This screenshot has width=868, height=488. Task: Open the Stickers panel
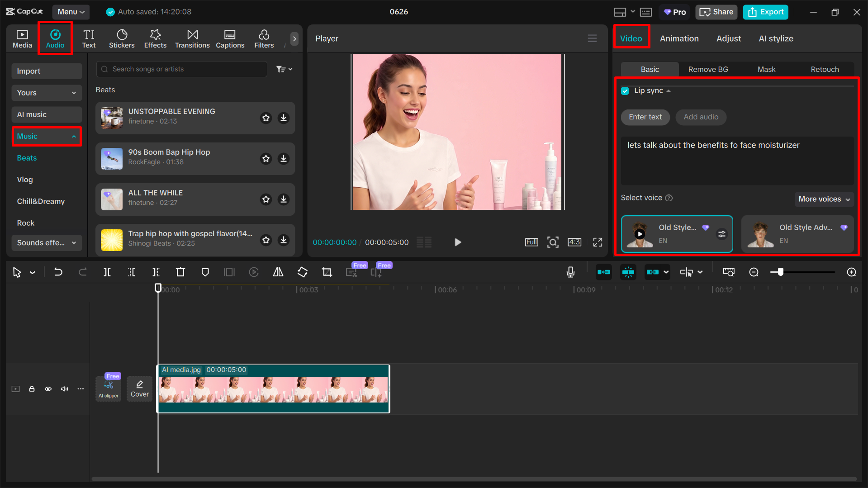pos(122,38)
